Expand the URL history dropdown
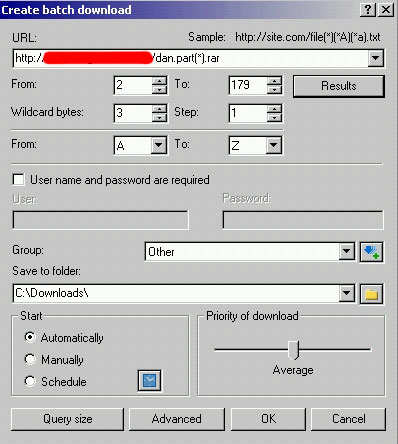The image size is (398, 444). point(375,58)
